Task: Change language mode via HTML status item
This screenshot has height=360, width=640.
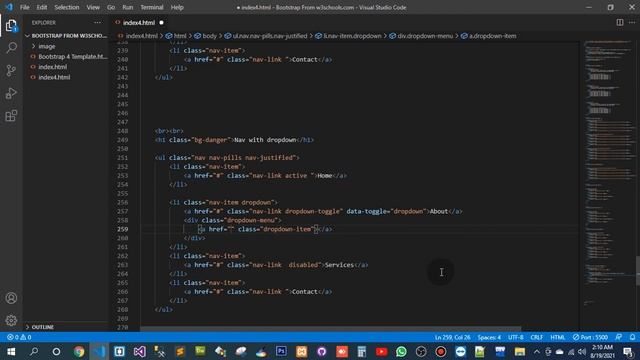Action: click(x=558, y=337)
